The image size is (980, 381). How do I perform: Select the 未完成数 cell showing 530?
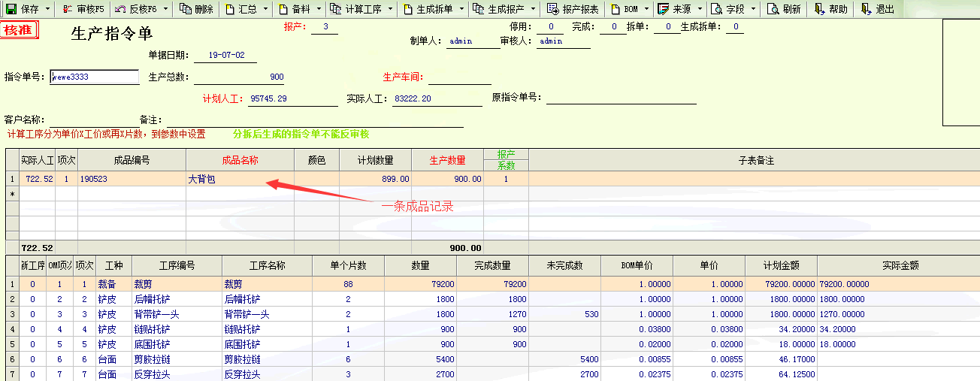[x=565, y=314]
